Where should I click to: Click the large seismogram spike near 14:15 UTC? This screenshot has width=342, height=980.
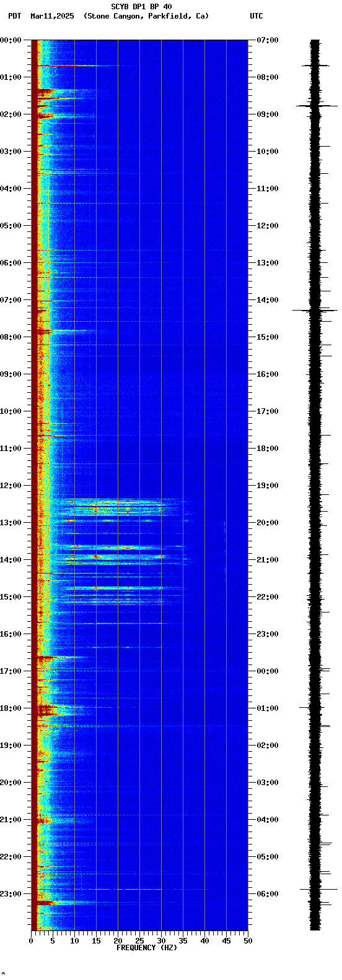click(315, 311)
